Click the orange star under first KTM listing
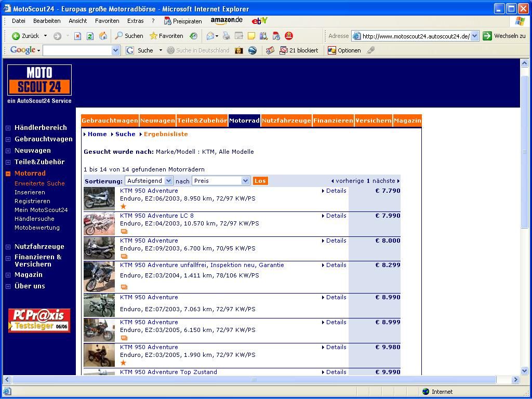532x399 pixels. pyautogui.click(x=123, y=206)
